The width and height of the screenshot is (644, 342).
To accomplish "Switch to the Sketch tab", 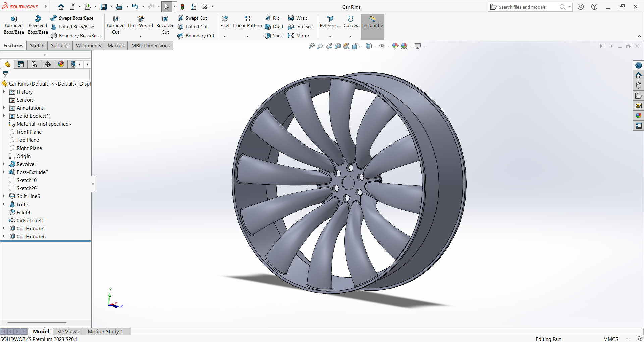I will pyautogui.click(x=37, y=46).
